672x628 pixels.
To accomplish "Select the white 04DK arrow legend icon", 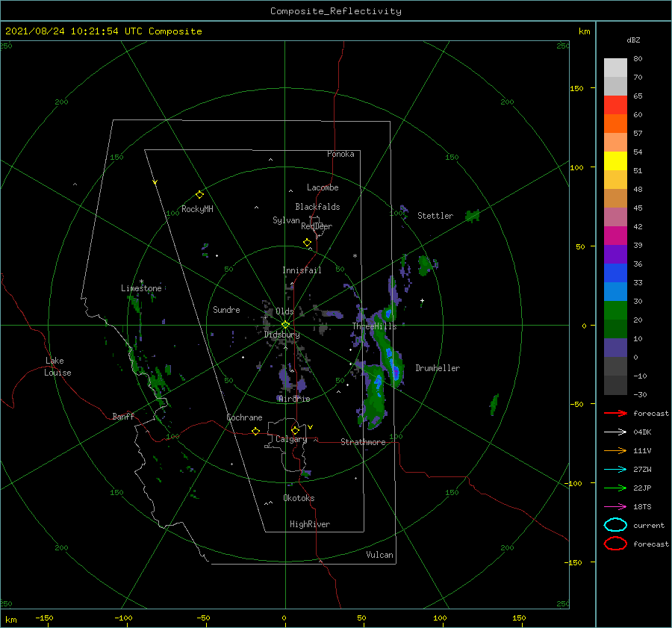I will click(x=615, y=432).
